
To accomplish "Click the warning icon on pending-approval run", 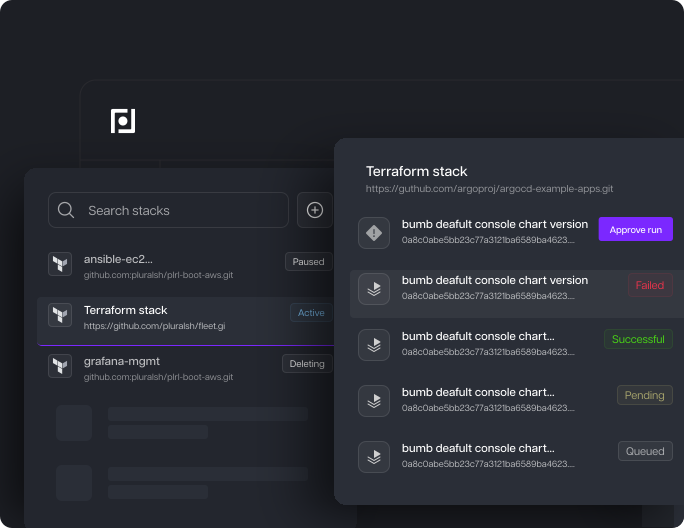I will (x=374, y=233).
